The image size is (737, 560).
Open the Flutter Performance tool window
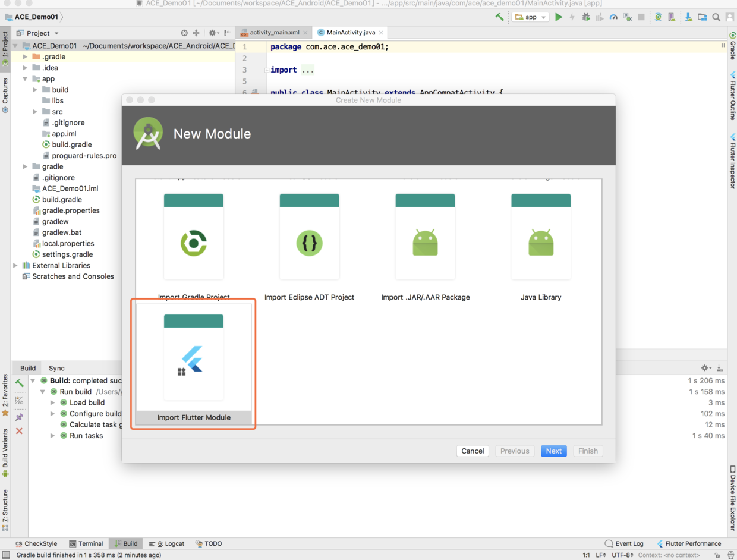689,543
